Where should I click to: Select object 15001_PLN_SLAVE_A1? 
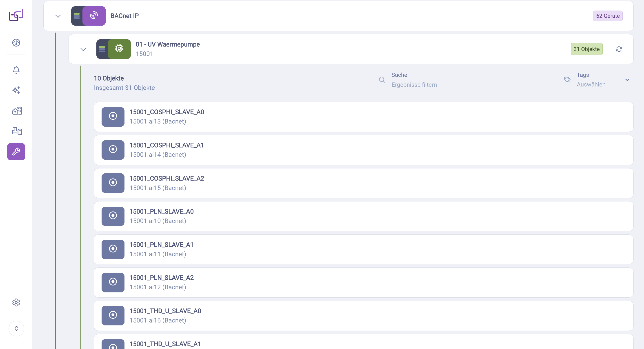tap(161, 245)
